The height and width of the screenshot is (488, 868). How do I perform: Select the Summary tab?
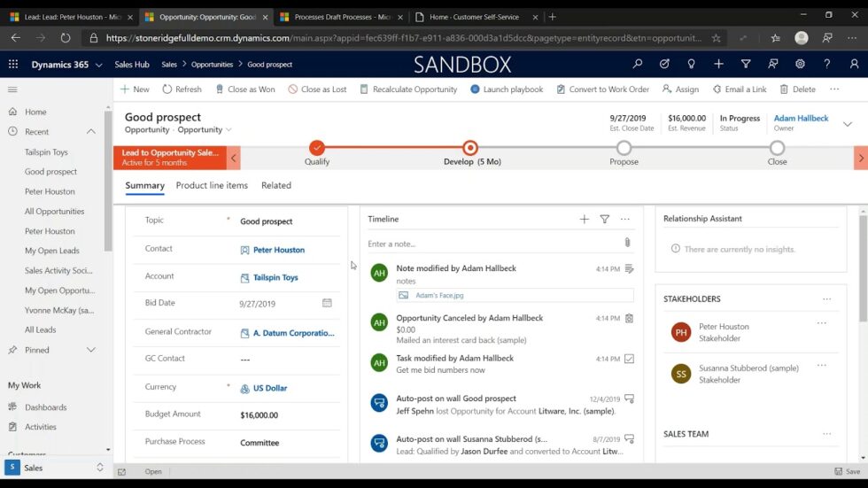pyautogui.click(x=144, y=185)
